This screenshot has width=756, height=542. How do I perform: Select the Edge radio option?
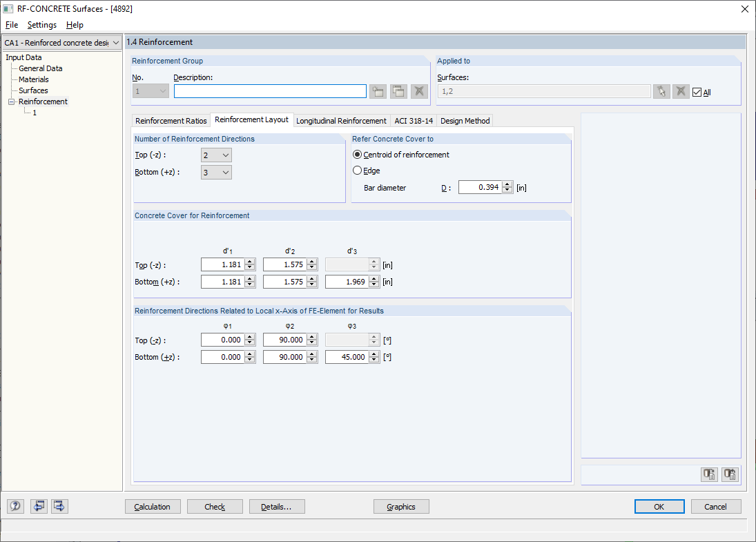357,171
